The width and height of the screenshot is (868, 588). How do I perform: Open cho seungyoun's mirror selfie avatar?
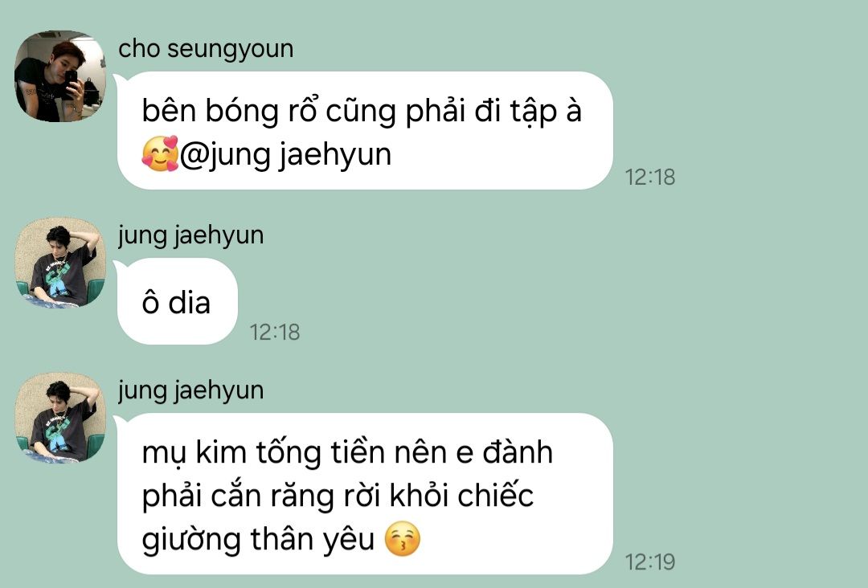(x=60, y=76)
